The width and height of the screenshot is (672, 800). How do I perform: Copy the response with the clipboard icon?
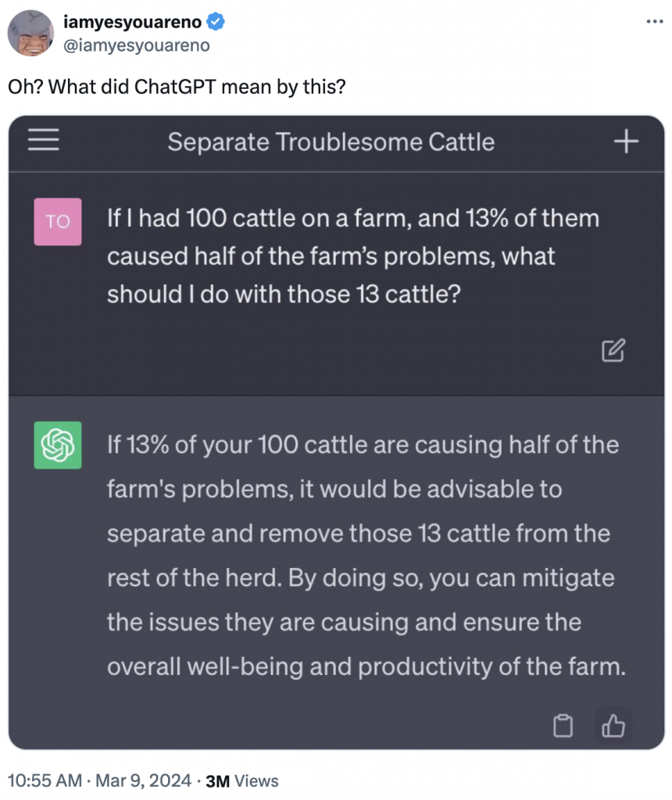pos(562,726)
